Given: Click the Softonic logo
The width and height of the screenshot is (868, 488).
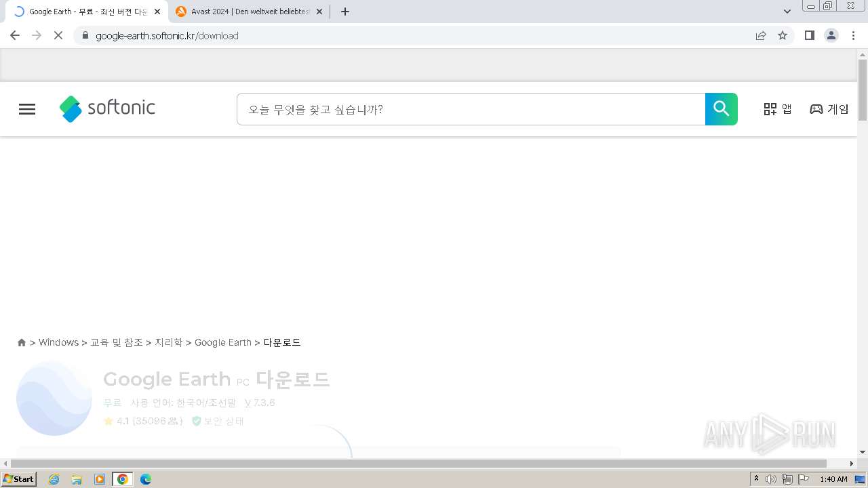Looking at the screenshot, I should [x=107, y=108].
